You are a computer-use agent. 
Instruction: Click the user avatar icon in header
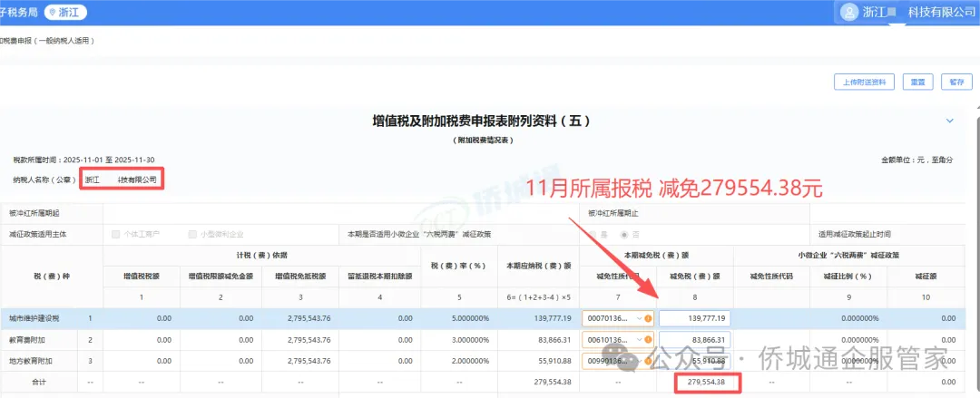[x=849, y=12]
